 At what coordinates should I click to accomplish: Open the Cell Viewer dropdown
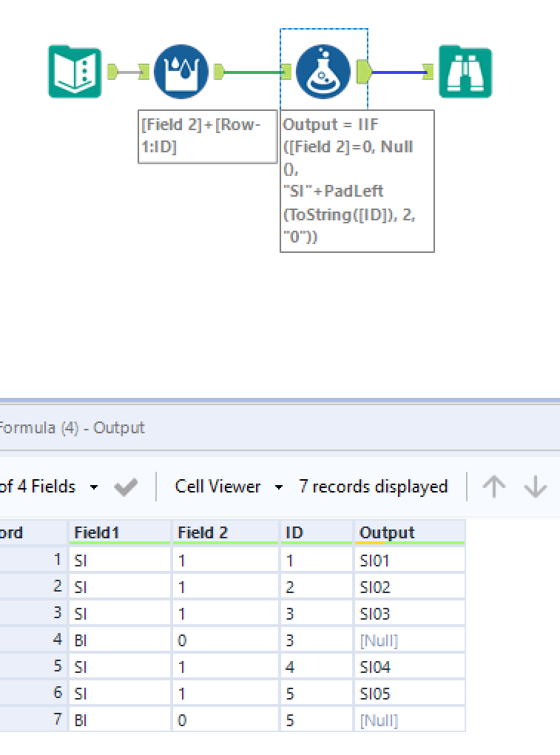(216, 486)
